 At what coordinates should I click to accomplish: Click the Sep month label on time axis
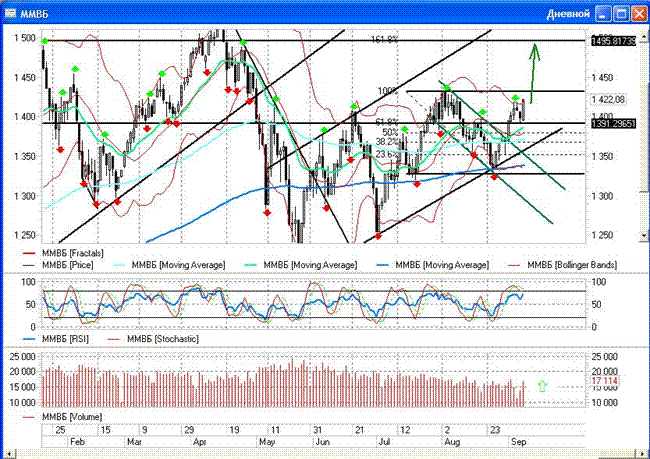click(518, 442)
